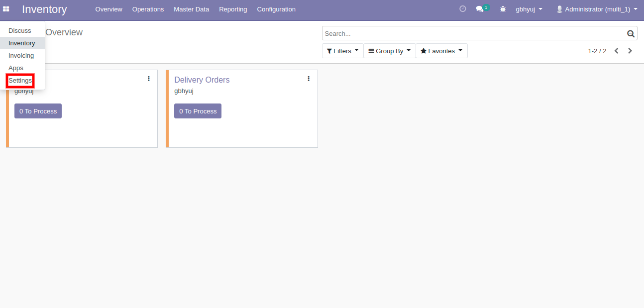Open the Administrator user menu
644x308 pixels.
[597, 9]
